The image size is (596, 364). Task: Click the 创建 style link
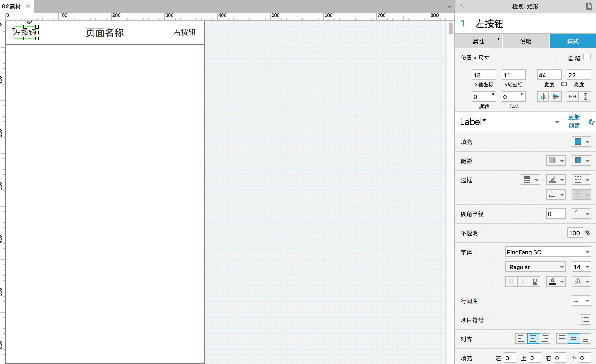574,126
